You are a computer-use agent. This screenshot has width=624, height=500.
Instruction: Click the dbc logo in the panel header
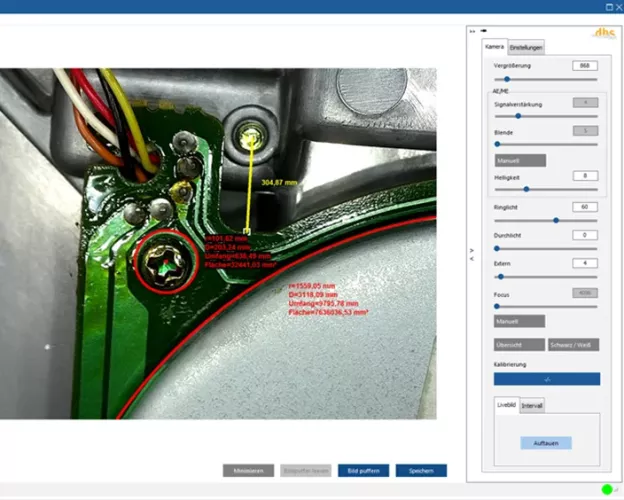pyautogui.click(x=604, y=34)
